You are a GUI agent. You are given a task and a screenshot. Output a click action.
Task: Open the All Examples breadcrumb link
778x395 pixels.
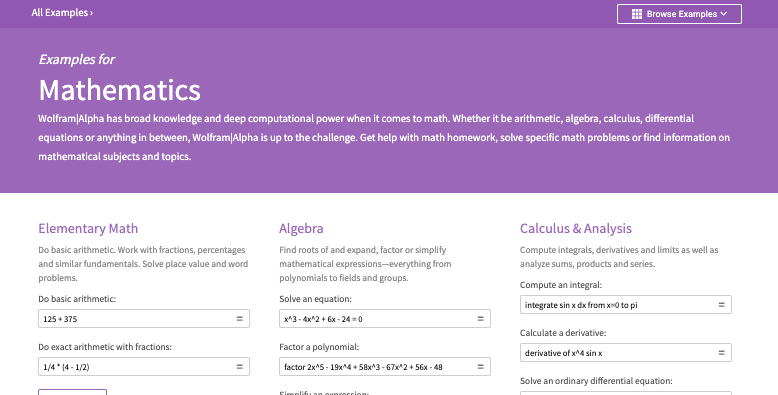click(x=62, y=13)
